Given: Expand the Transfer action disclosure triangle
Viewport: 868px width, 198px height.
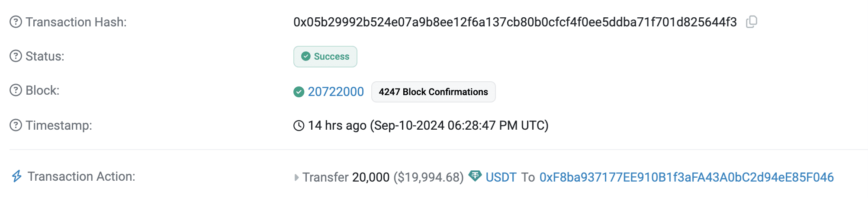Looking at the screenshot, I should [x=296, y=177].
